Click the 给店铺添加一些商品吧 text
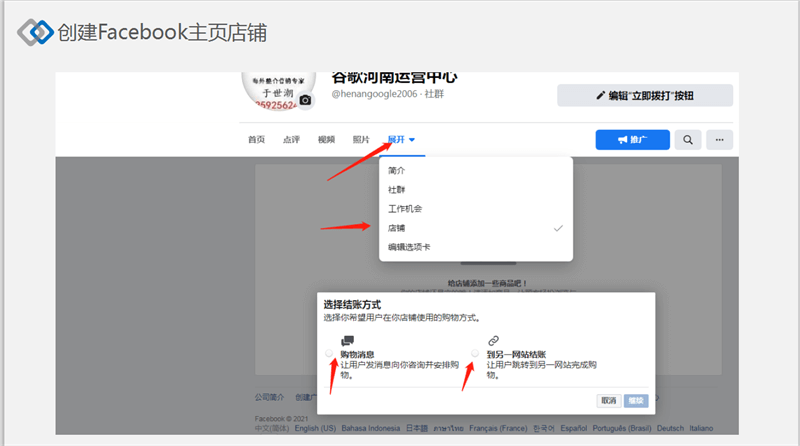 (x=487, y=283)
